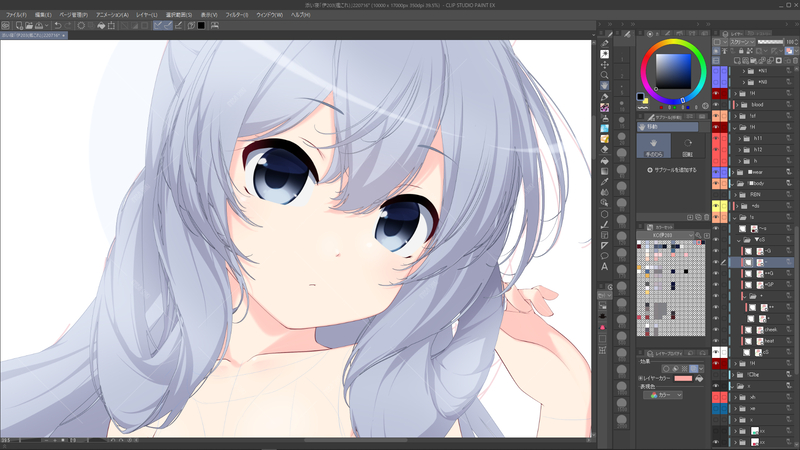Click the Open file folder icon
Screen dimensions: 800x450
point(29,25)
